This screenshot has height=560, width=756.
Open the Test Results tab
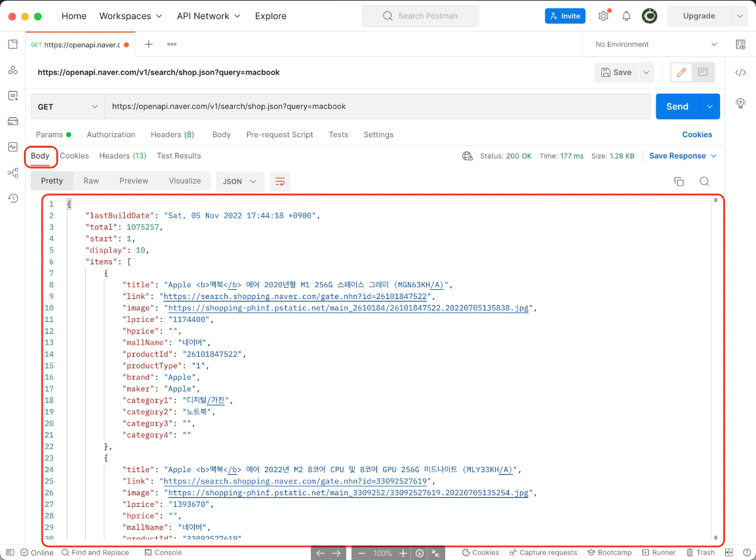[179, 156]
